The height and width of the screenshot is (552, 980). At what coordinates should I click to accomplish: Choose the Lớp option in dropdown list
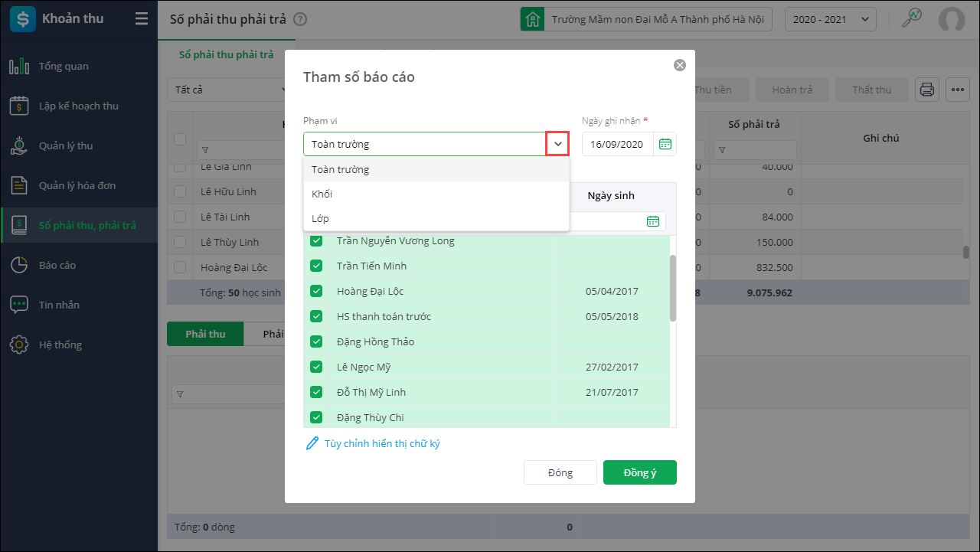tap(321, 218)
